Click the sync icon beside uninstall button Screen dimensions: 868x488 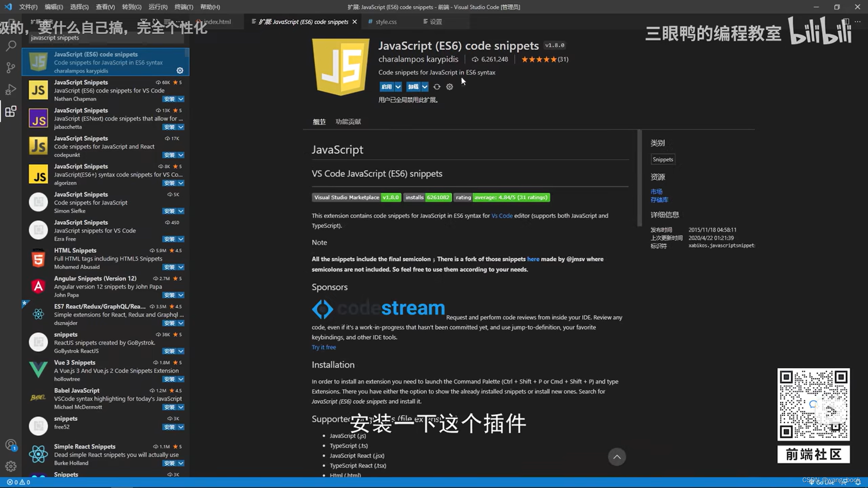[x=437, y=87]
